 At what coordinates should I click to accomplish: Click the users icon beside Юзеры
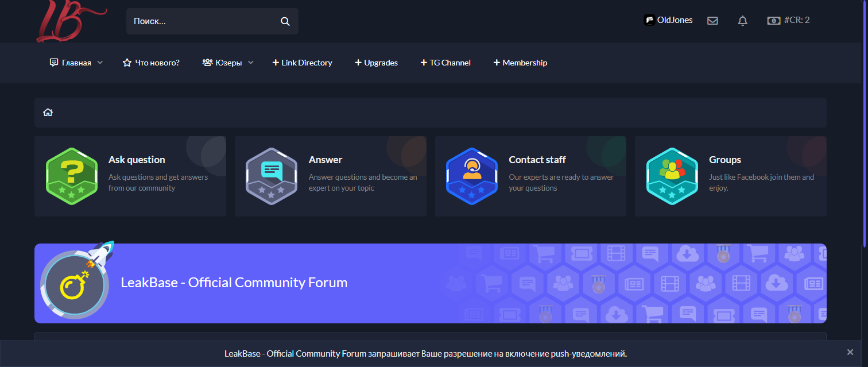[207, 63]
